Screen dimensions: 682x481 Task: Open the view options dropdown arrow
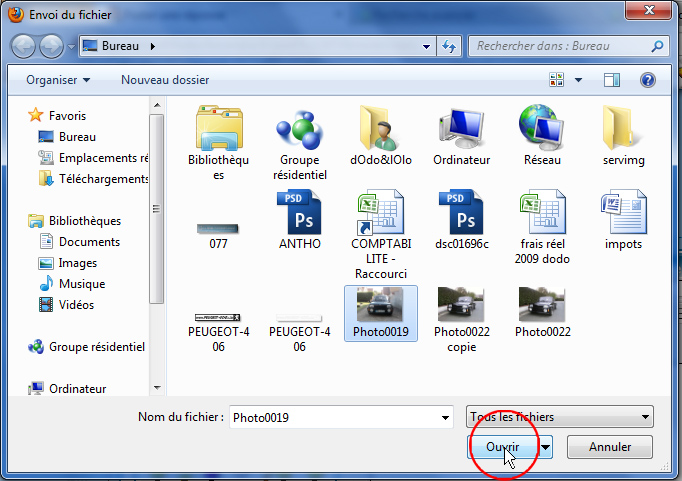pos(578,79)
